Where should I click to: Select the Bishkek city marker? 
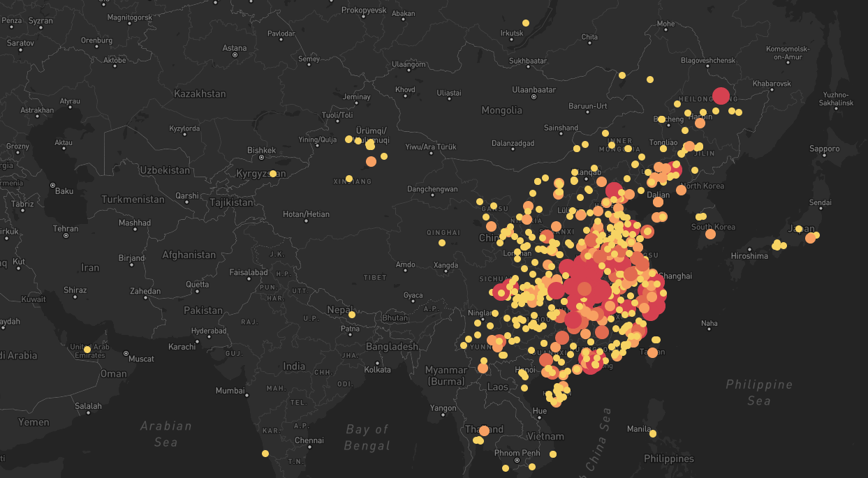[x=262, y=157]
